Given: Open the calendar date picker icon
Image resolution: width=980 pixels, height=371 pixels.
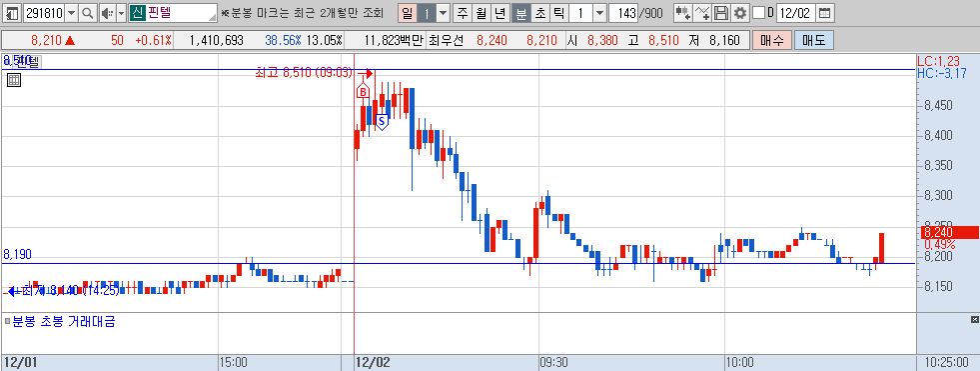Looking at the screenshot, I should [x=825, y=13].
